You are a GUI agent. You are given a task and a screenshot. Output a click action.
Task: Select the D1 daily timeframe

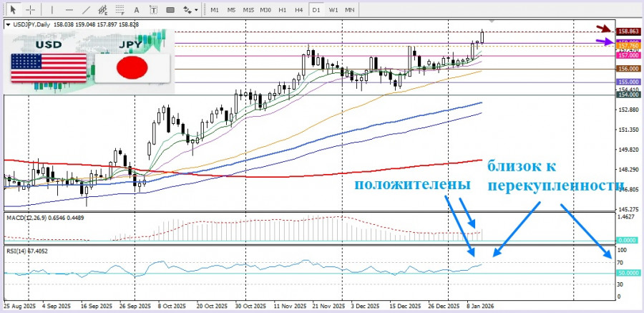[x=316, y=10]
